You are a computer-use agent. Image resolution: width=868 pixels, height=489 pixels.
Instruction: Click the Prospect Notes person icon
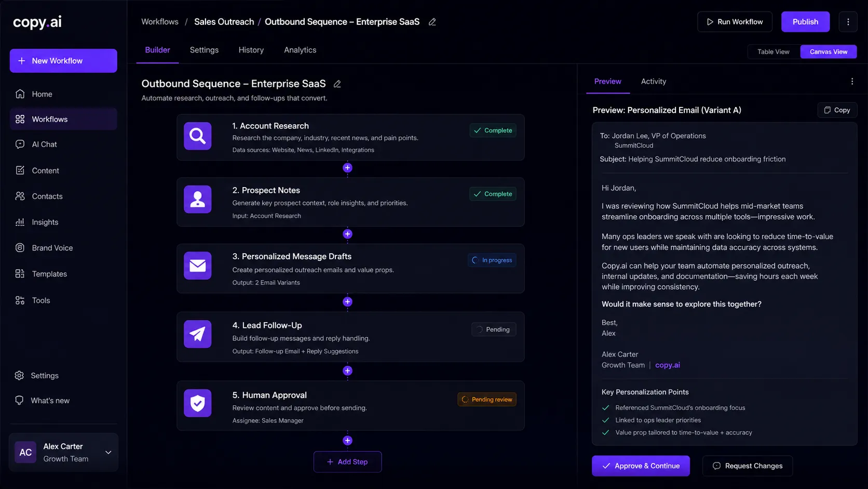(x=198, y=200)
